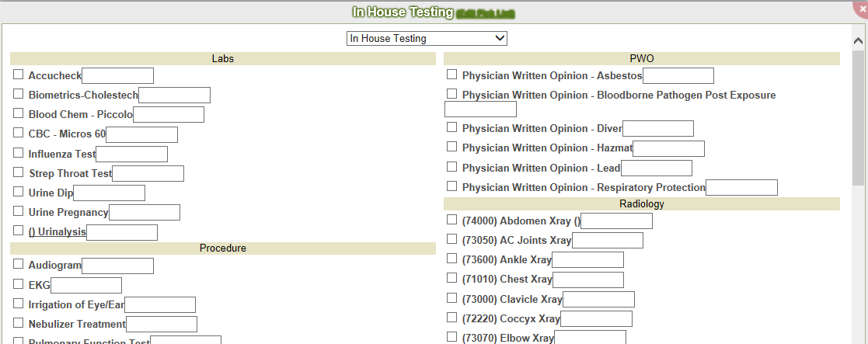Screen dimensions: 868x344
Task: Click the Strep Throat Test input box
Action: [x=148, y=173]
